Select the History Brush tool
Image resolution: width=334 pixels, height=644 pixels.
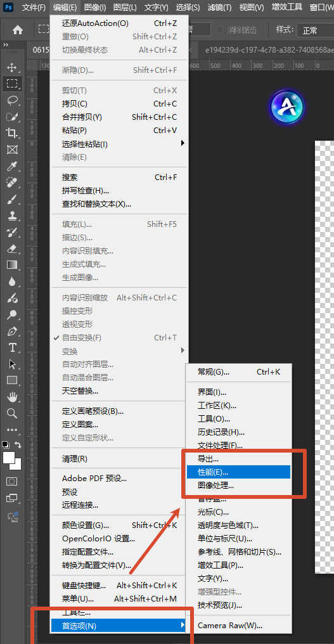(x=12, y=233)
